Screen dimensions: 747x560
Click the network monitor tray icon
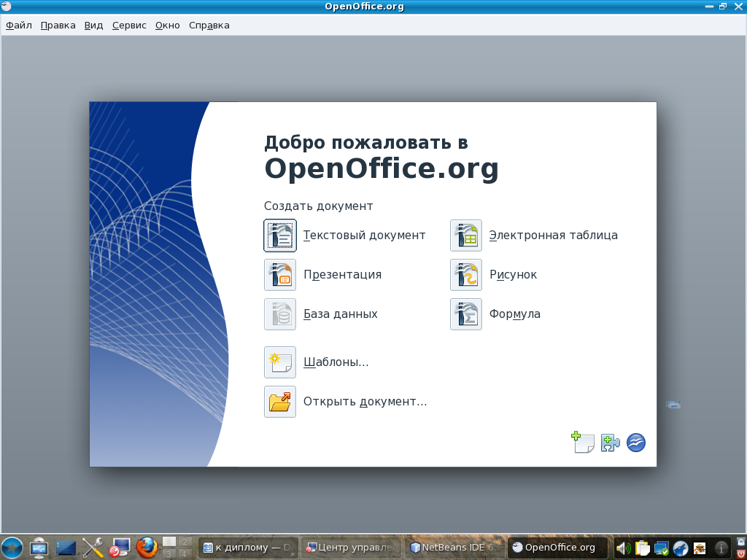[x=661, y=548]
